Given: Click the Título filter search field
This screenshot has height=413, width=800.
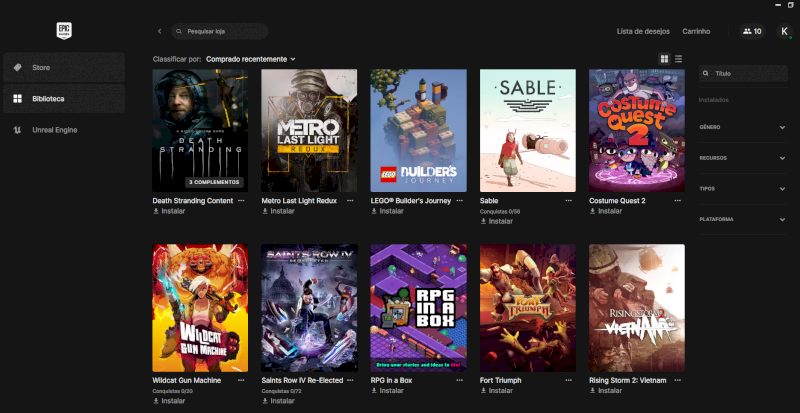Looking at the screenshot, I should click(x=743, y=74).
